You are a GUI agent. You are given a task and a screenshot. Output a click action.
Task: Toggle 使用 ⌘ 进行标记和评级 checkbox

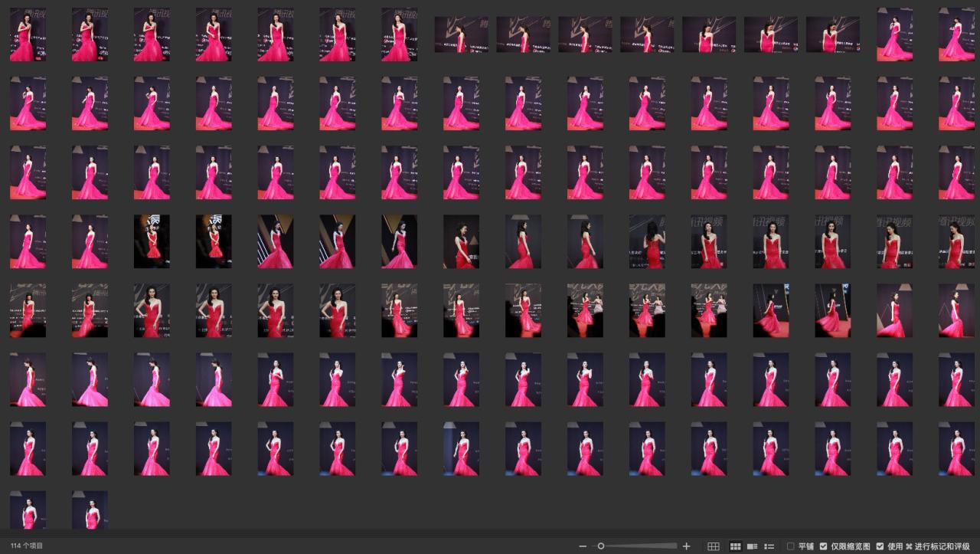tap(880, 546)
